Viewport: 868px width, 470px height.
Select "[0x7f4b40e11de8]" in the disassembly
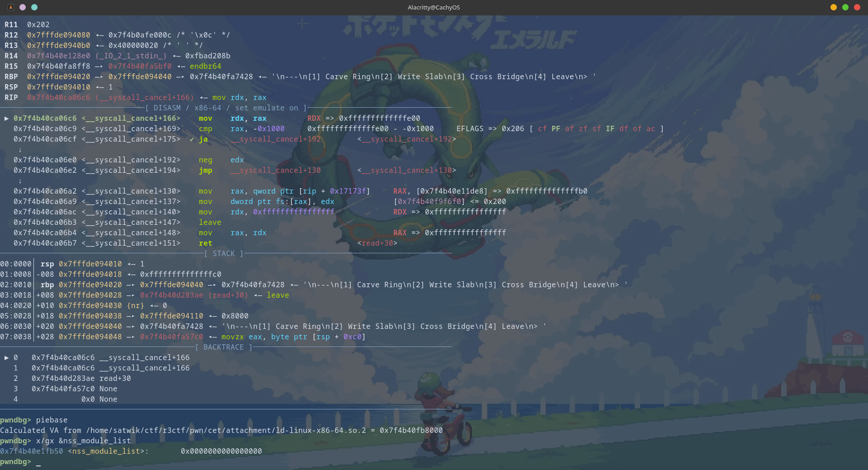point(452,191)
